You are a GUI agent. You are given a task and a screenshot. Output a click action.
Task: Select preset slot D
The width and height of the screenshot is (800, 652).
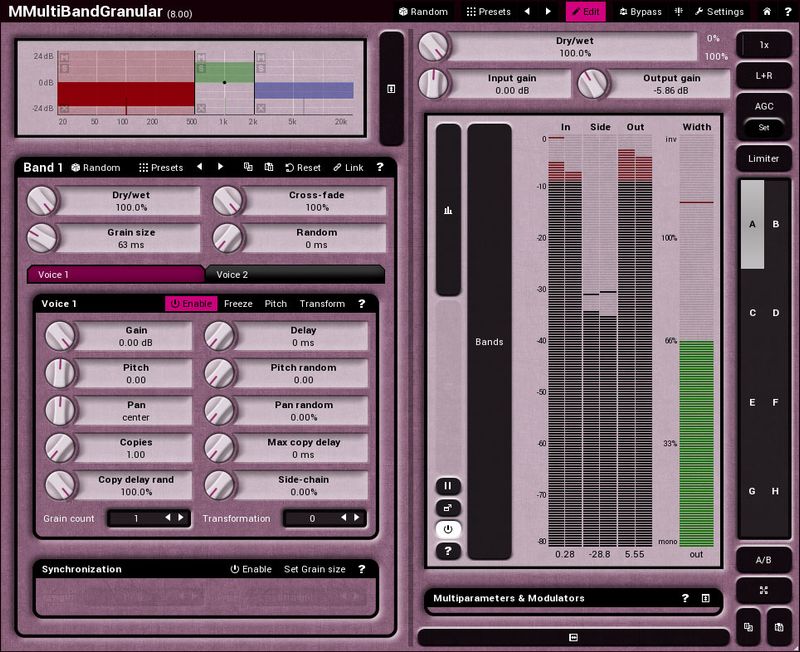click(776, 313)
